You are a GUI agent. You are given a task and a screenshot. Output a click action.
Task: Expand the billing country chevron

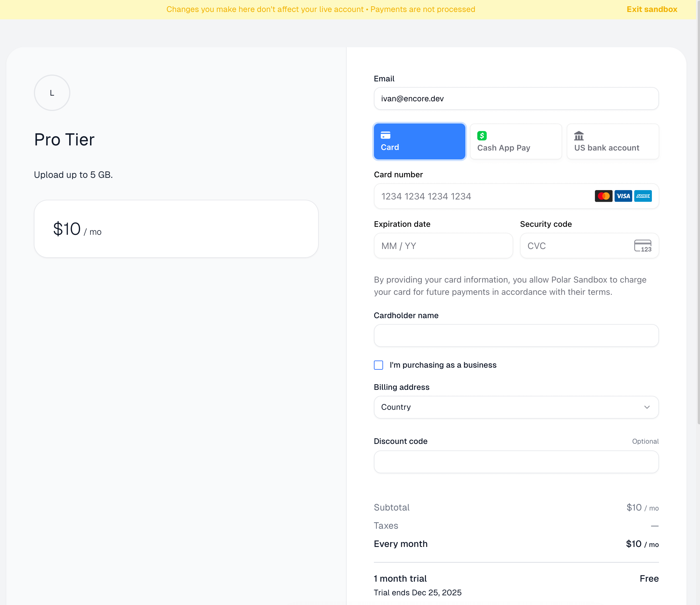tap(647, 407)
